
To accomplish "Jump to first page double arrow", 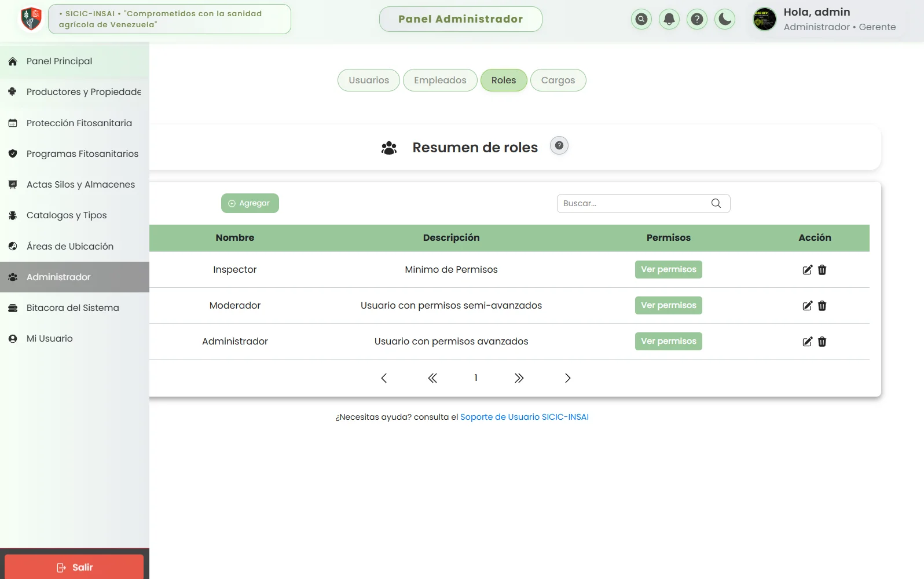I will pyautogui.click(x=432, y=378).
